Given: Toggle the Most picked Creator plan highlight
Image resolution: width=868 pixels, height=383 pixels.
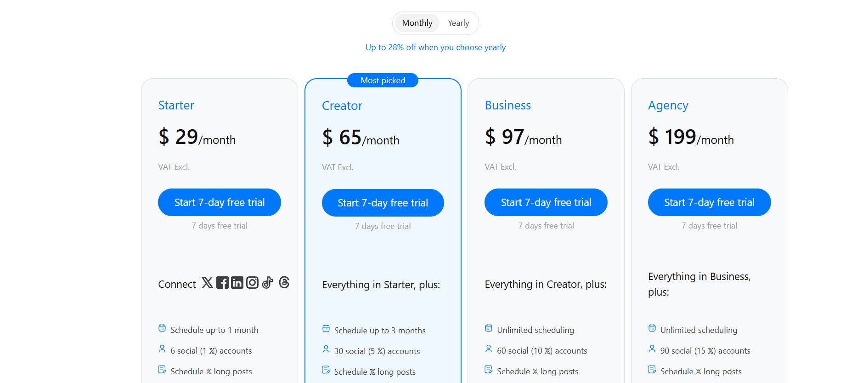Looking at the screenshot, I should coord(383,80).
